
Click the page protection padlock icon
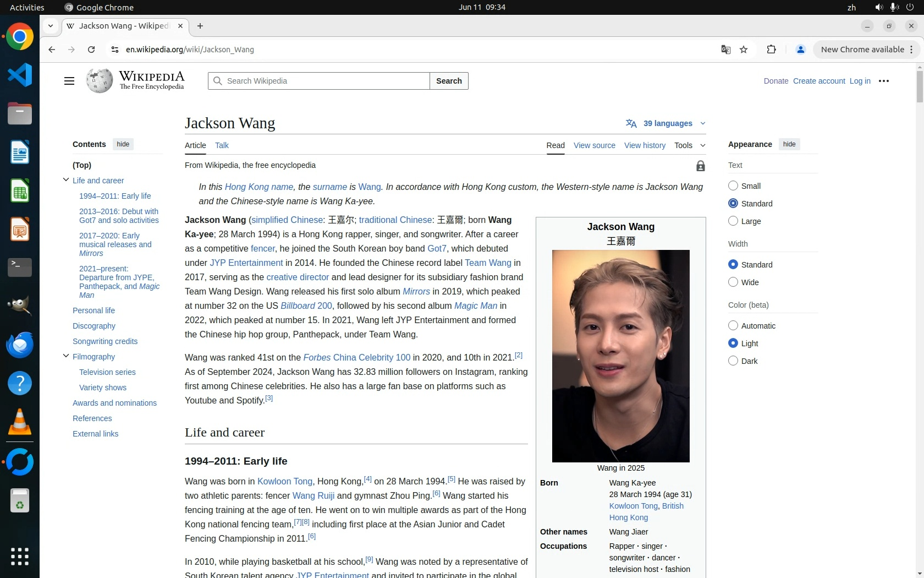[700, 166]
